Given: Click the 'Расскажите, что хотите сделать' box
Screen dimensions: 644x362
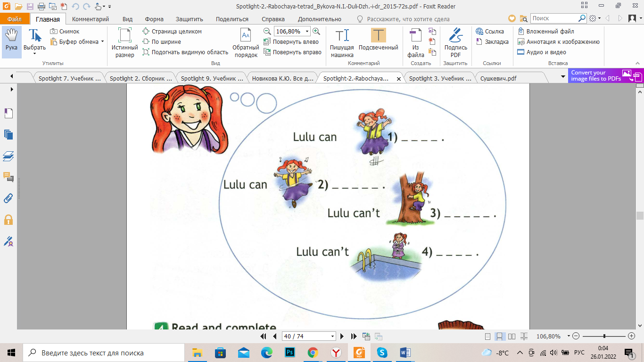Looking at the screenshot, I should pyautogui.click(x=403, y=19).
